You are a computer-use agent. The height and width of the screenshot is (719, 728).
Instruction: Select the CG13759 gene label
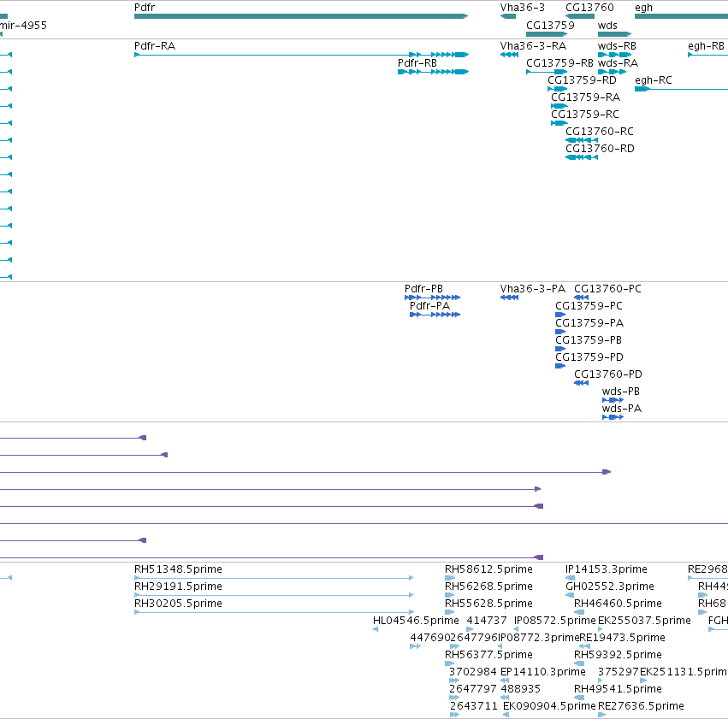550,25
